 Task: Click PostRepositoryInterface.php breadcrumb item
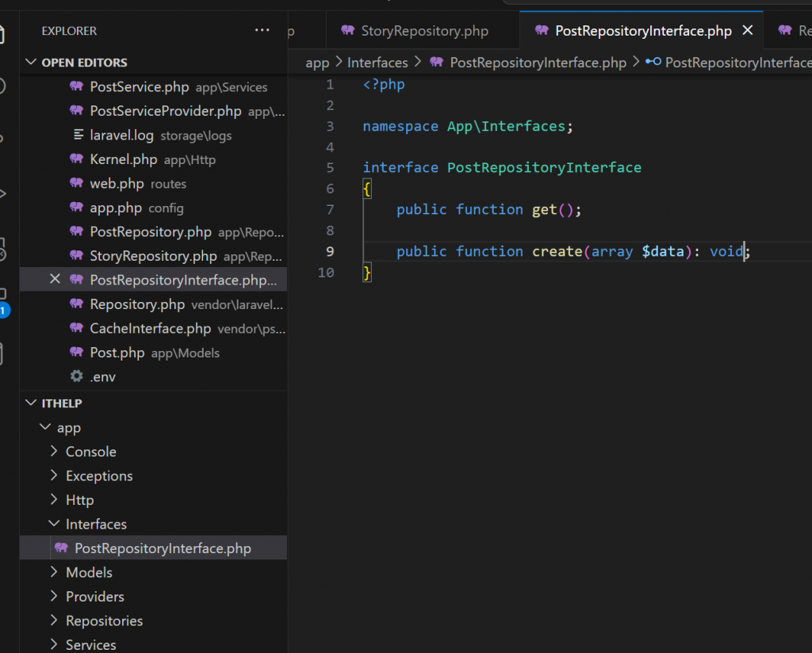click(538, 63)
